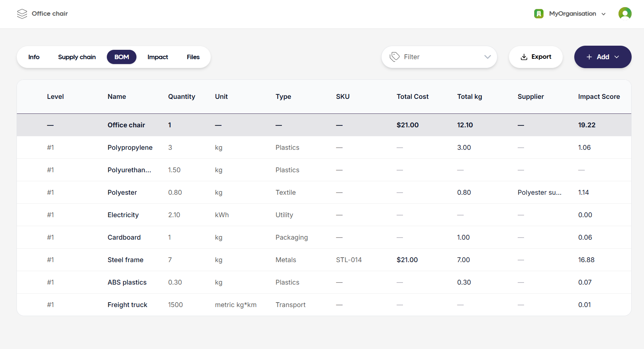The image size is (644, 349).
Task: Click into the Filter input field
Action: (439, 57)
